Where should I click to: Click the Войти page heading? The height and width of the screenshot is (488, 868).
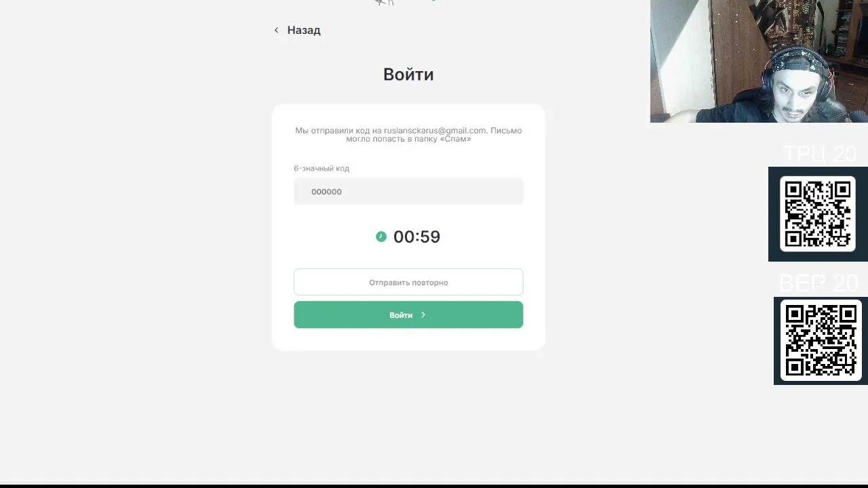point(408,75)
